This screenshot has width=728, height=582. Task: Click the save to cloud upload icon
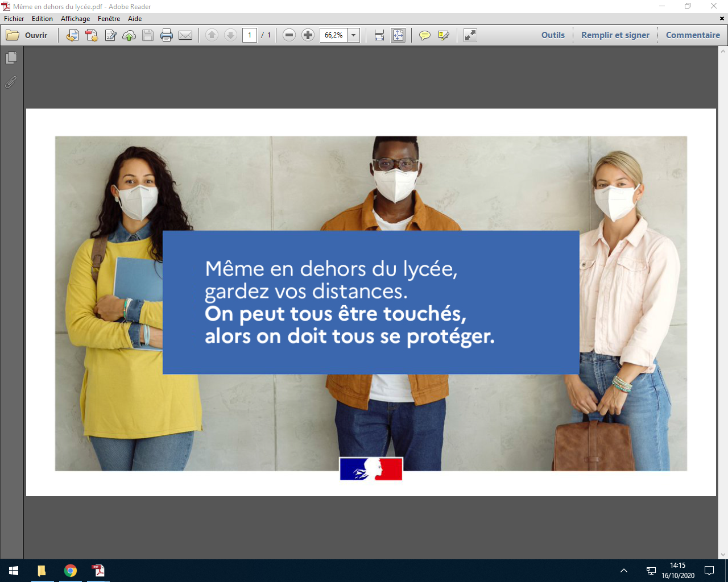click(x=129, y=35)
